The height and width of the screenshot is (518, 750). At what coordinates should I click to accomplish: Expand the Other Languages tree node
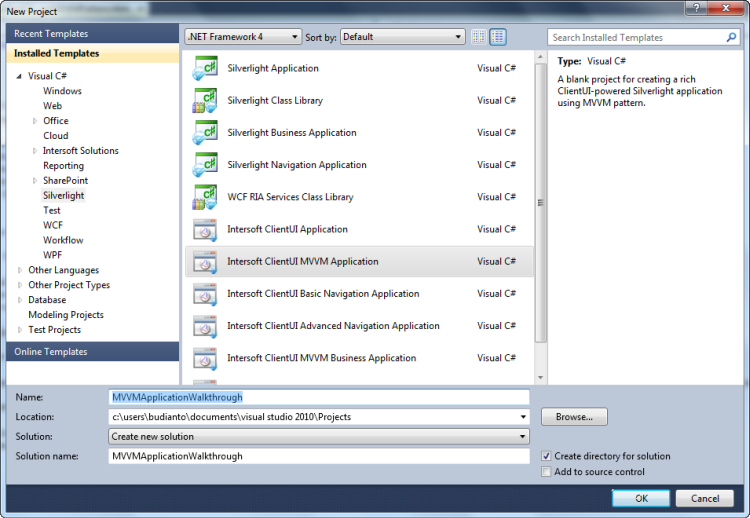pyautogui.click(x=21, y=270)
